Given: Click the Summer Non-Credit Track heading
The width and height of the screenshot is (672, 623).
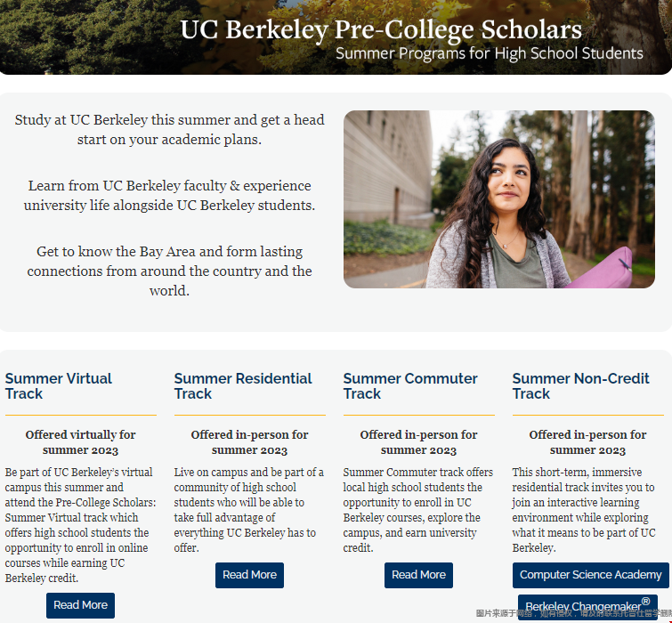Looking at the screenshot, I should tap(580, 386).
